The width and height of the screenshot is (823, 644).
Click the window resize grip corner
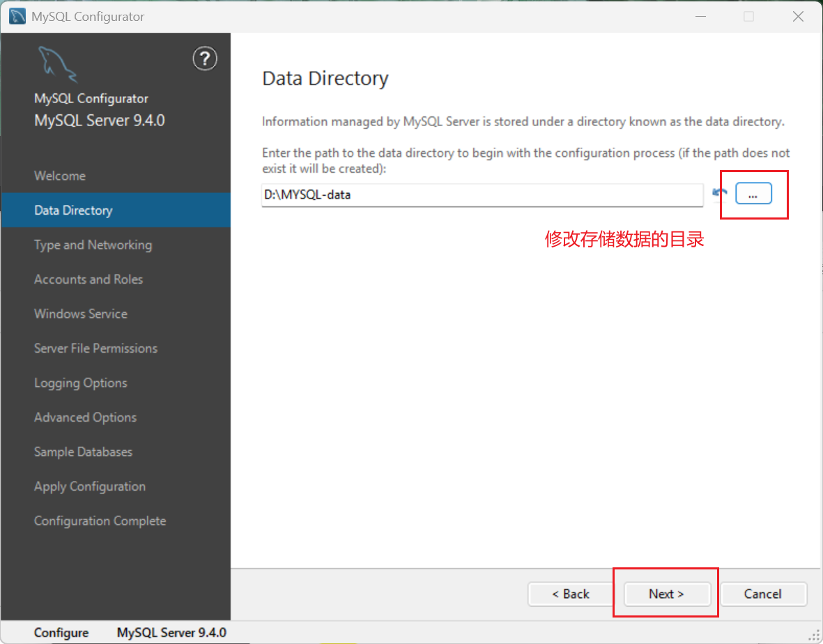tap(814, 636)
